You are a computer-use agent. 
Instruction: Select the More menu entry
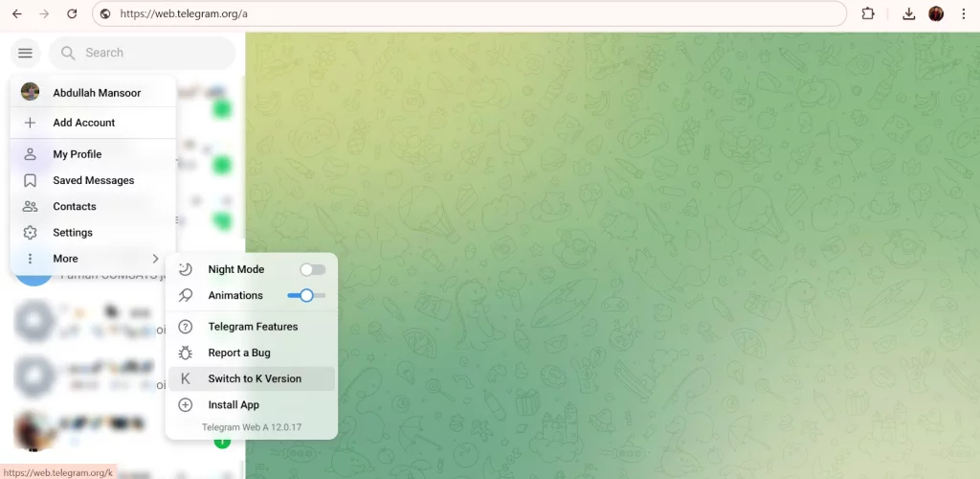93,259
